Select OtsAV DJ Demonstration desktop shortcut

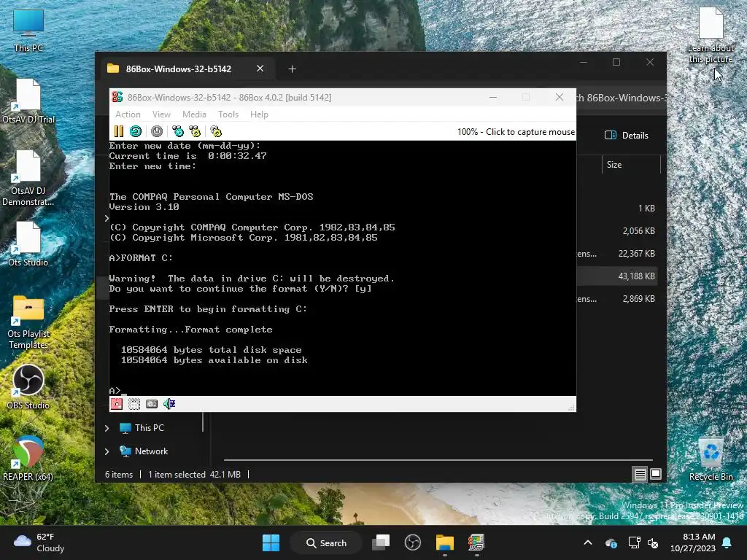point(28,178)
